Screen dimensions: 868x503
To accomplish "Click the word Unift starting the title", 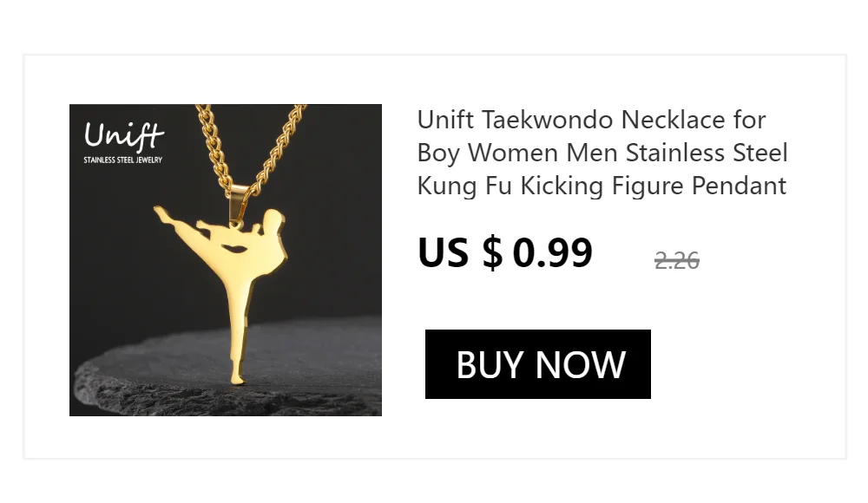I will tap(445, 120).
